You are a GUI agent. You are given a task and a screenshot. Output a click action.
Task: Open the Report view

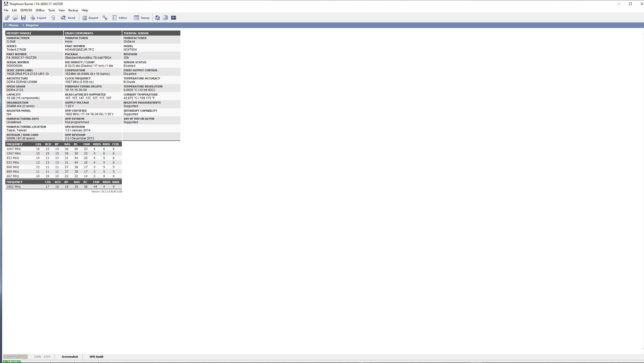tap(90, 18)
